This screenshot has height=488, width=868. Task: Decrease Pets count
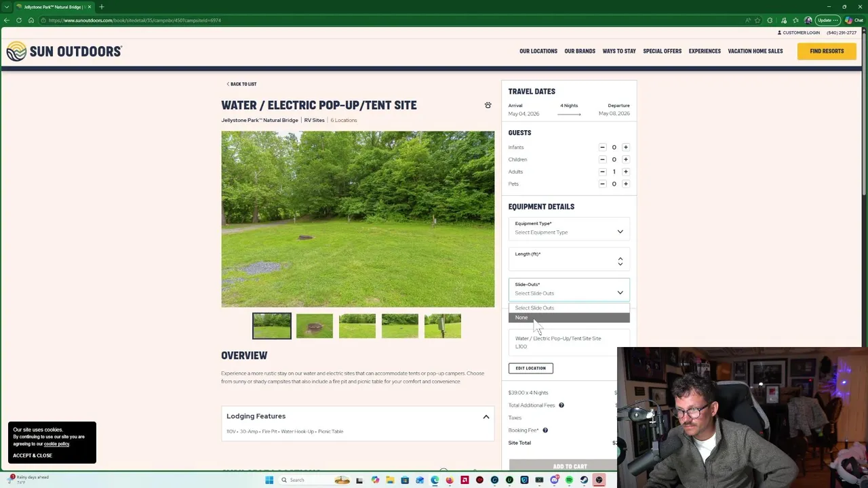point(602,184)
